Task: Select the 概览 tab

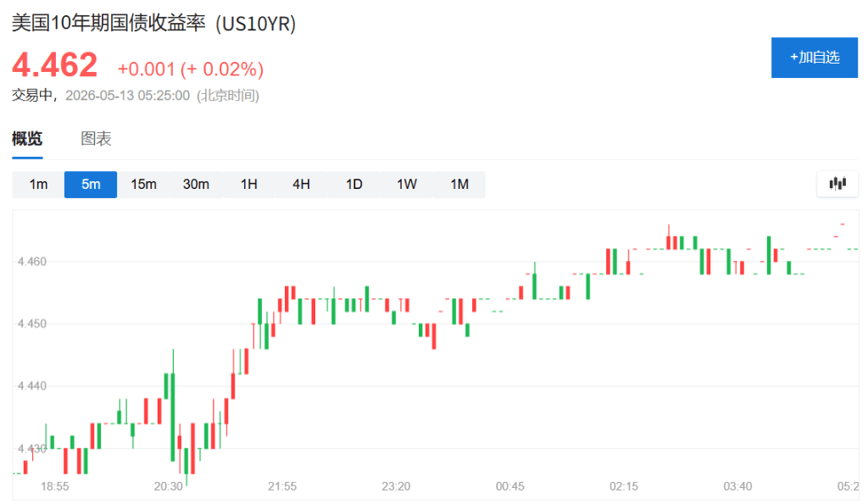Action: (27, 138)
